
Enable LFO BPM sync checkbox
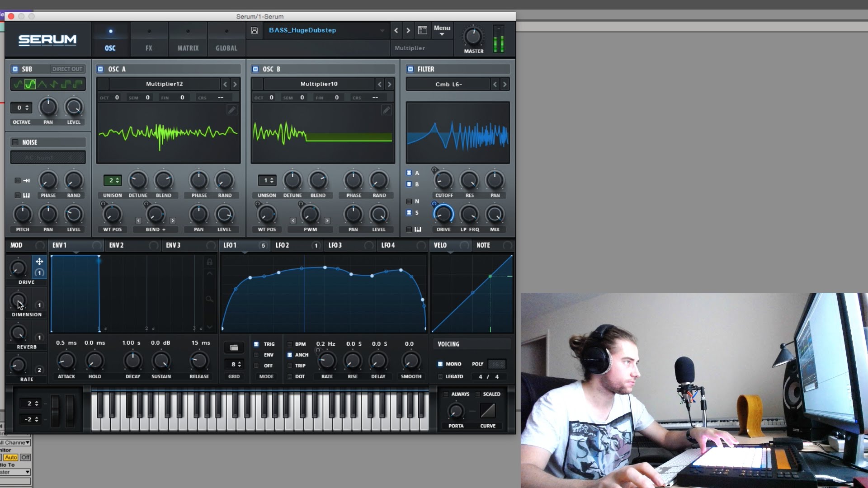tap(290, 344)
